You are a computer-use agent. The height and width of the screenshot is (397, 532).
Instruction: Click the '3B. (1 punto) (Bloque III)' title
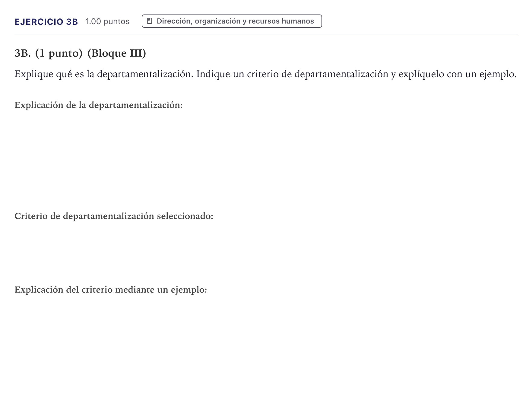click(80, 53)
